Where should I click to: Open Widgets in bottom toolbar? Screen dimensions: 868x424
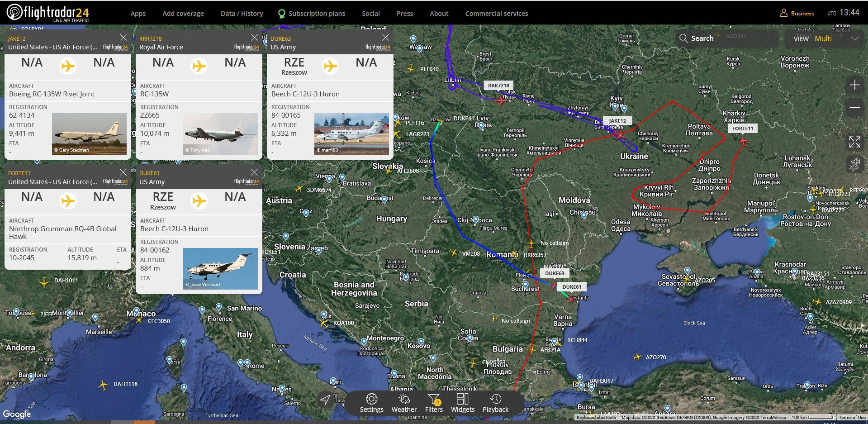pos(463,403)
